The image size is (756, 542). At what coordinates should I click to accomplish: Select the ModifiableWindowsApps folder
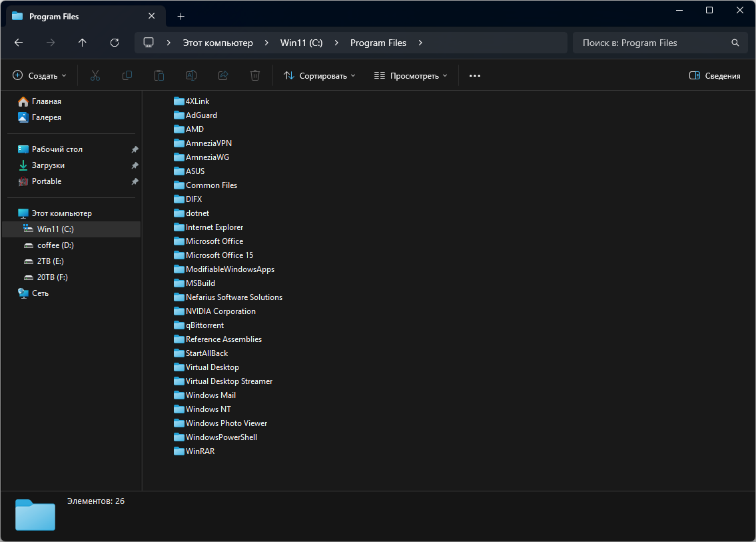(224, 269)
